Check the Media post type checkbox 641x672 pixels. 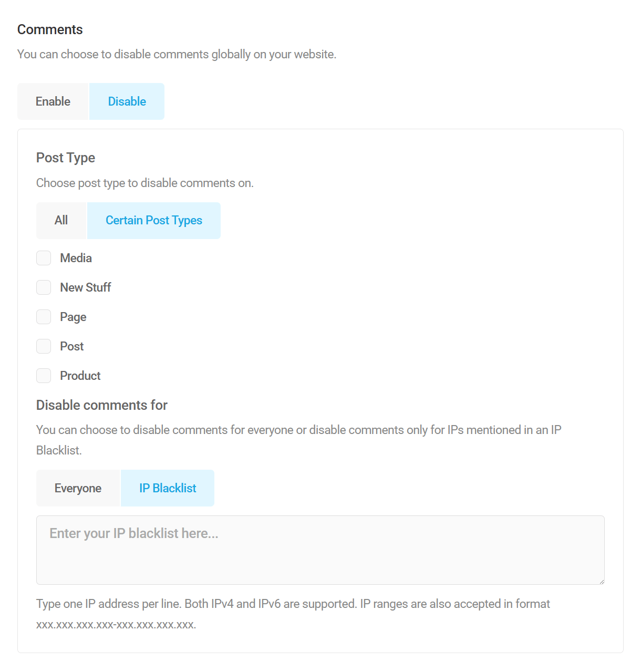pyautogui.click(x=44, y=258)
